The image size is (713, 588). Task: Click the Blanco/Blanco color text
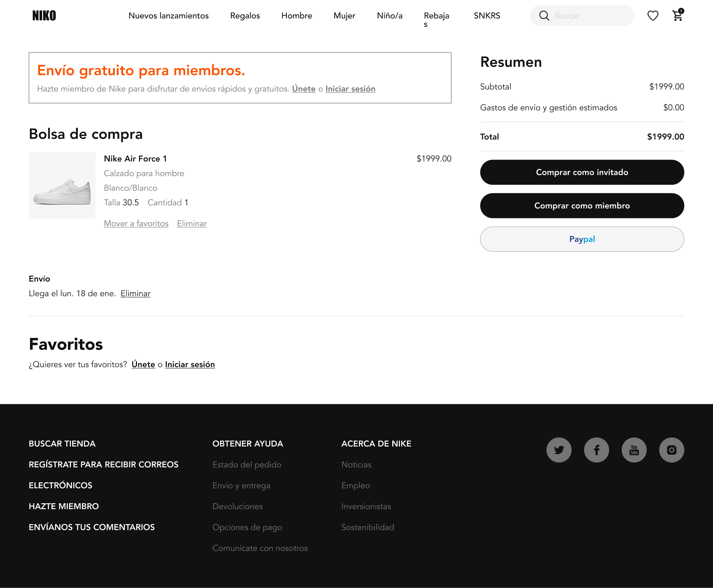point(131,188)
